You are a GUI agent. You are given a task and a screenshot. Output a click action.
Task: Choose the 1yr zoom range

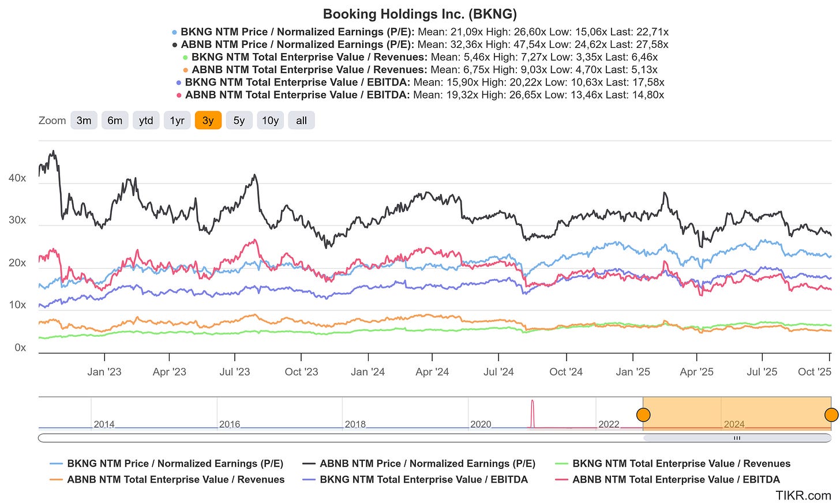pos(177,121)
